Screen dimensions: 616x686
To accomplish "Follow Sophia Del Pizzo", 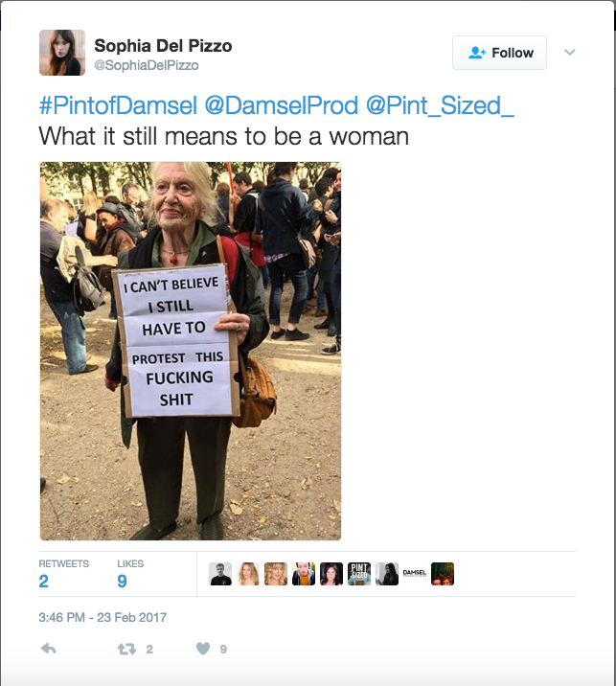I will click(x=500, y=53).
